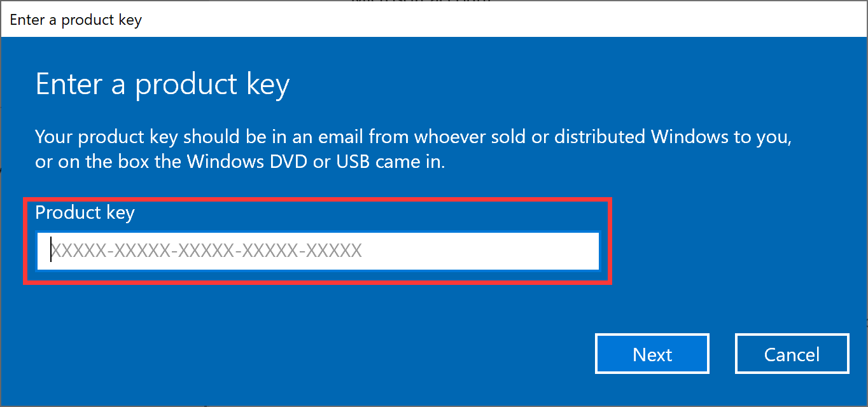Viewport: 868px width, 407px height.
Task: Click the instruction text about Windows DVD
Action: (x=412, y=148)
